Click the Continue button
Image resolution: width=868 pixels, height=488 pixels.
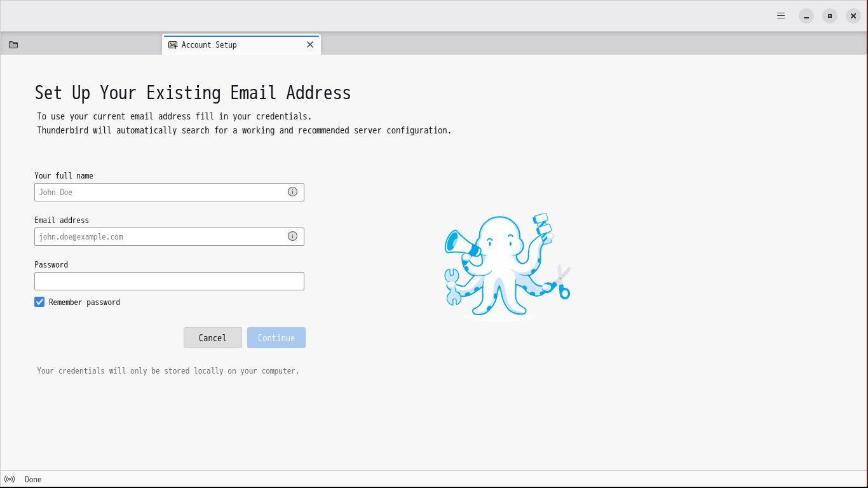[276, 338]
